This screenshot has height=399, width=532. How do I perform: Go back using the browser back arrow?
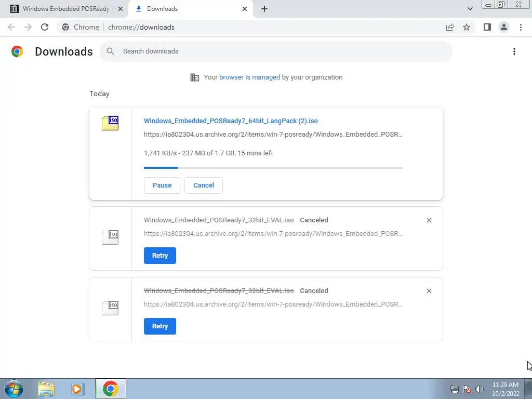coord(11,27)
